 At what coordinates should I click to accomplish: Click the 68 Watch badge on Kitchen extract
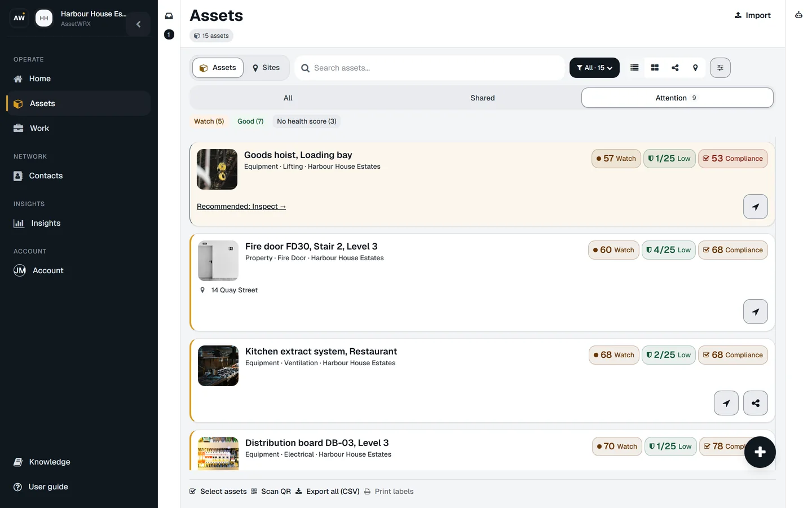[x=614, y=355]
